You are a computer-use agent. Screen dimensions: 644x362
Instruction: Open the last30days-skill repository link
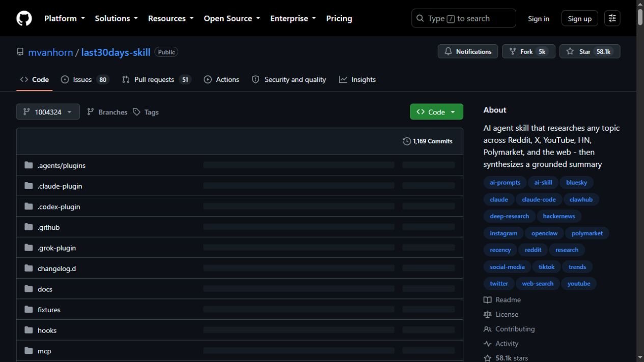(x=116, y=52)
